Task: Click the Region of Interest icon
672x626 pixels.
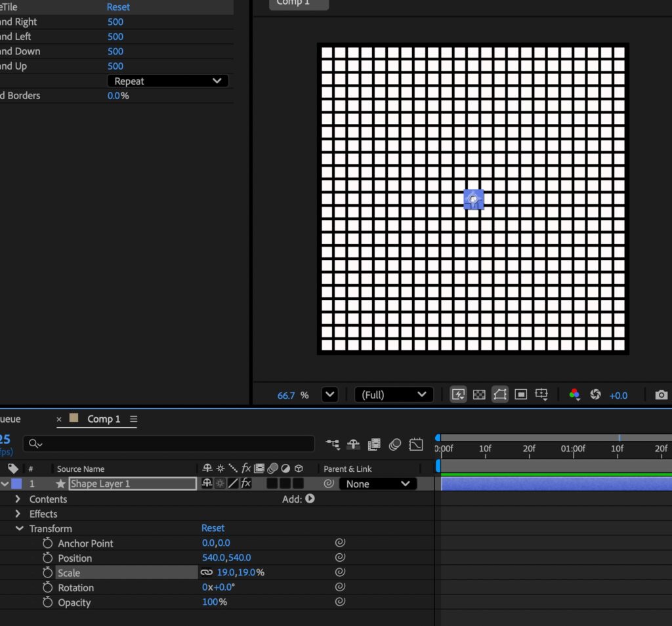Action: coord(521,394)
